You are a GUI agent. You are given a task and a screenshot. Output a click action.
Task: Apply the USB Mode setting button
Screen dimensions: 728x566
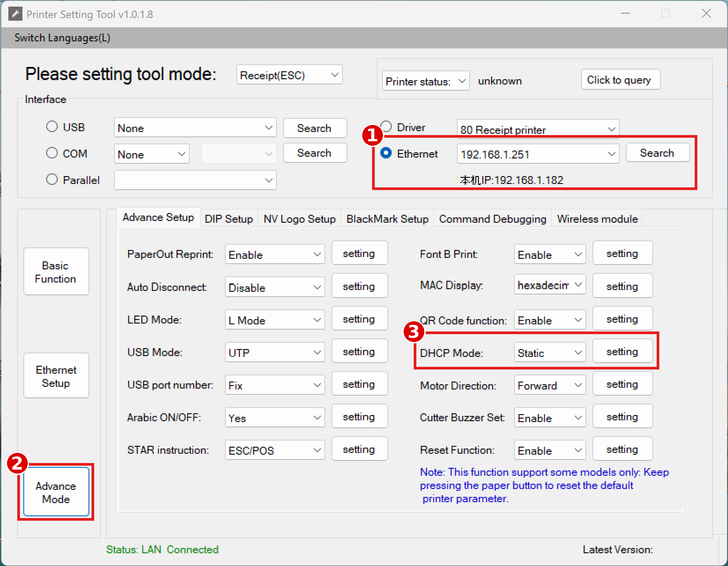[360, 351]
